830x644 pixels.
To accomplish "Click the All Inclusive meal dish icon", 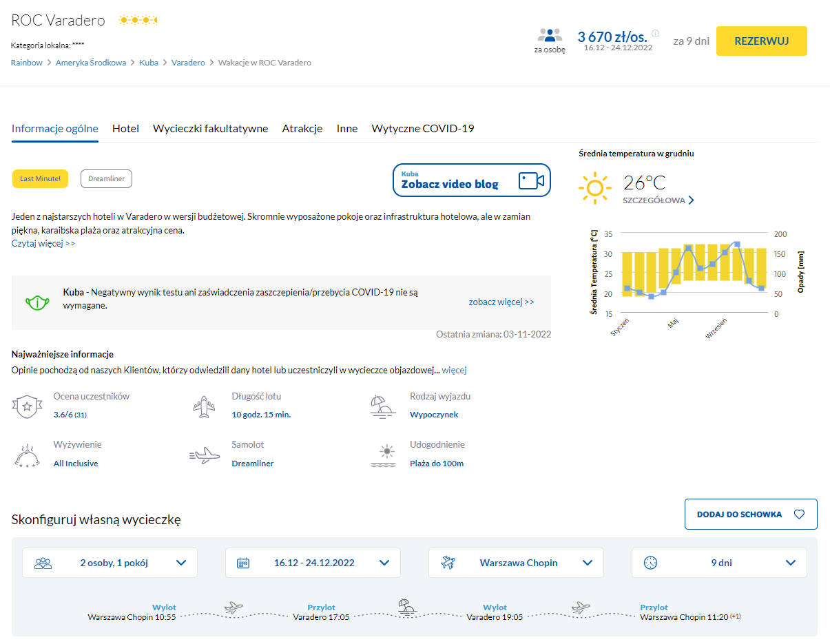I will click(27, 455).
